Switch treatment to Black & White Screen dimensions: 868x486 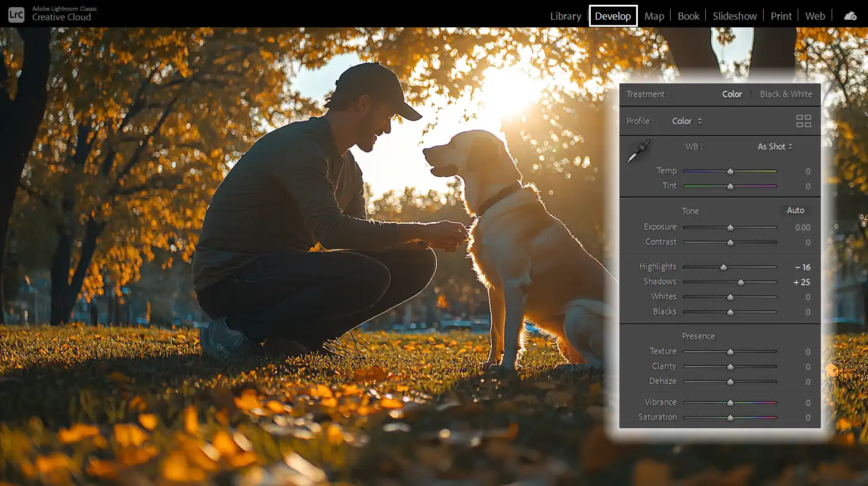pyautogui.click(x=786, y=94)
